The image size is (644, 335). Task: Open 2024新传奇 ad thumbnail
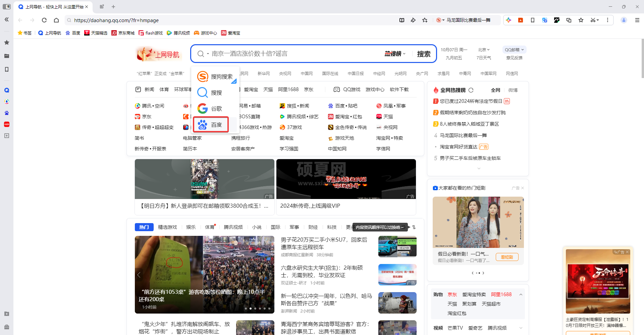click(x=346, y=179)
